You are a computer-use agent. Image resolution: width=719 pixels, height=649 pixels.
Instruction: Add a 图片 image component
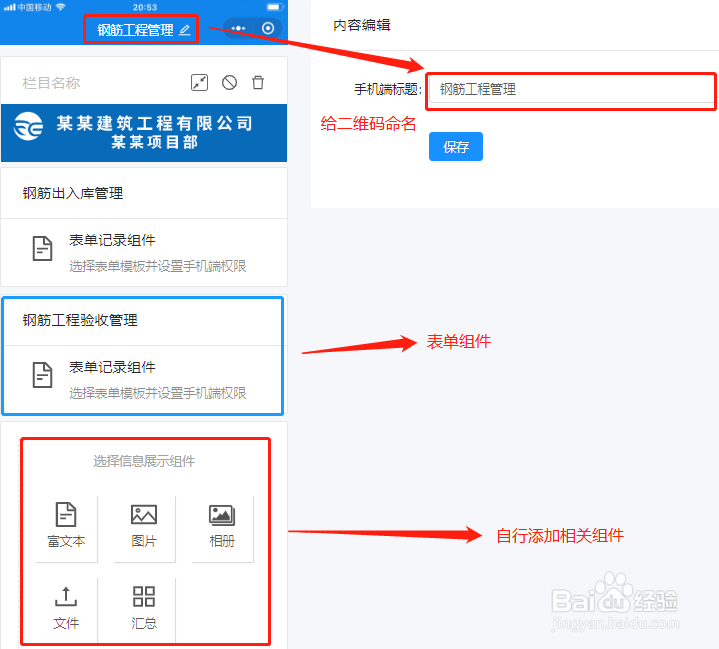click(x=144, y=525)
